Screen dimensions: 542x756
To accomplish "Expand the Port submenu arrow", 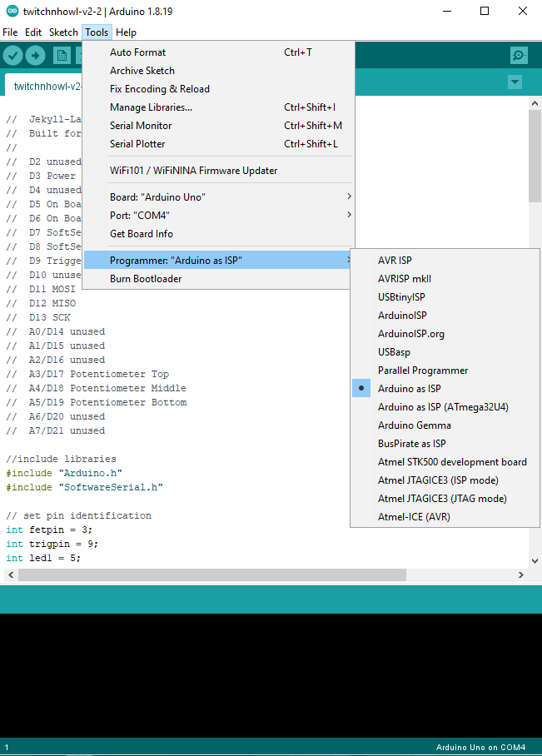I will [349, 215].
